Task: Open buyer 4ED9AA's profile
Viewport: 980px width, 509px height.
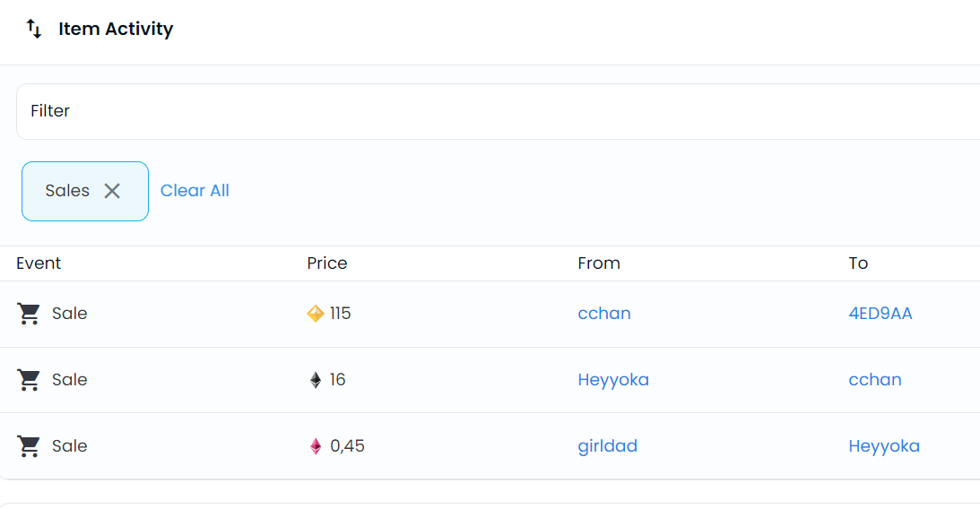Action: pos(880,314)
